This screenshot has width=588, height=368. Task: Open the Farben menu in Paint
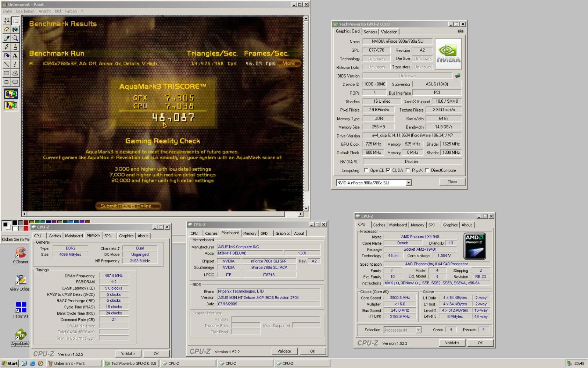[71, 11]
